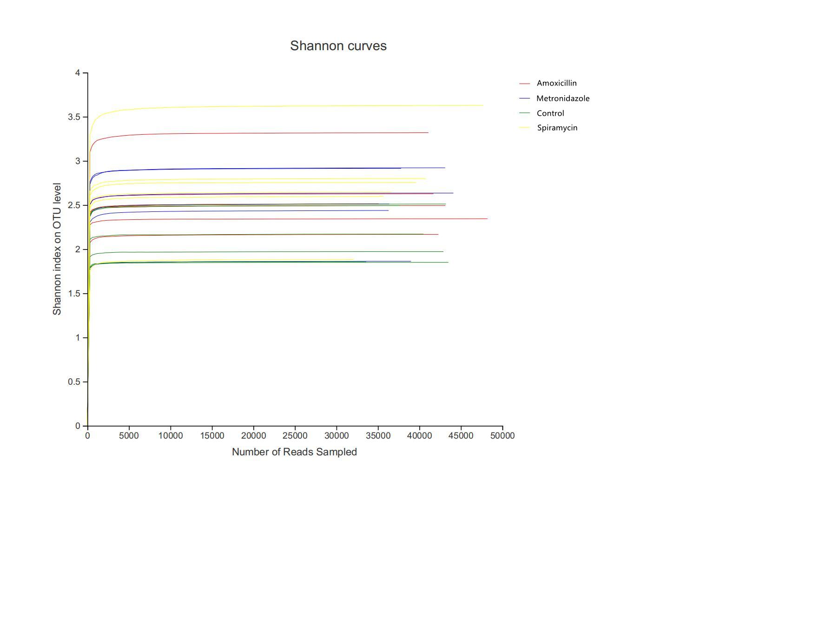Screen dimensions: 818x644
Task: Click the red Amoxicillin legend line
Action: point(524,84)
